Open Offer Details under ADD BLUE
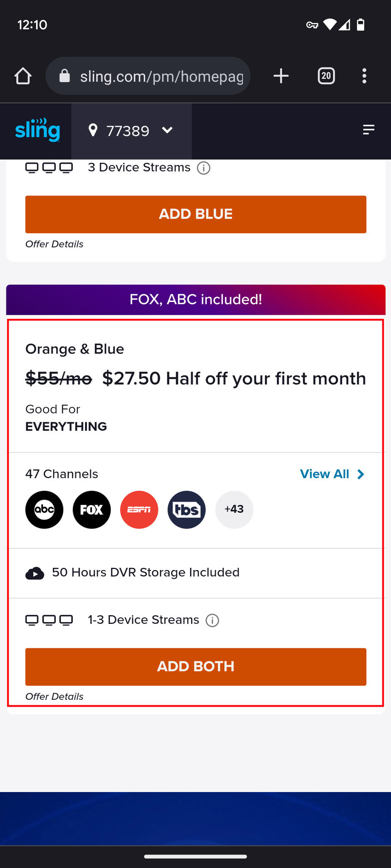 54,244
